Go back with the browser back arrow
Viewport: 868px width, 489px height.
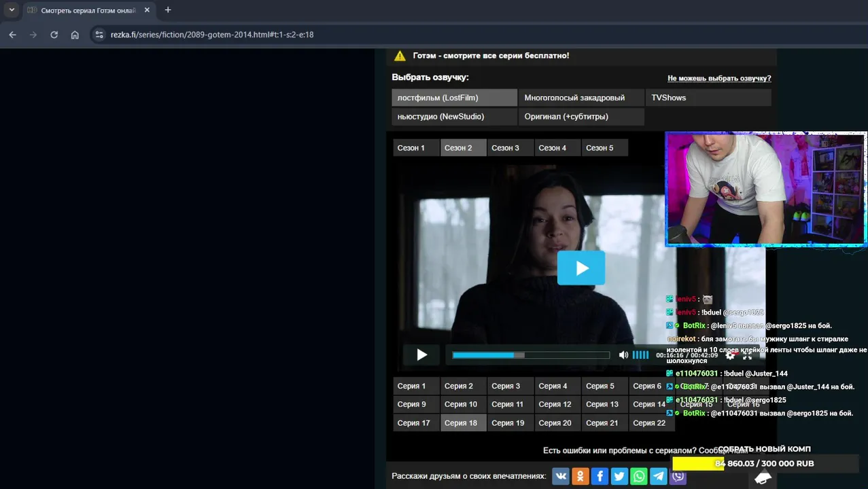coord(12,35)
